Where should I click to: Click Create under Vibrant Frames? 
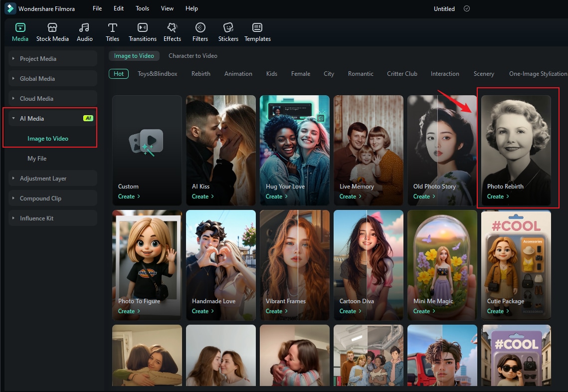click(277, 311)
